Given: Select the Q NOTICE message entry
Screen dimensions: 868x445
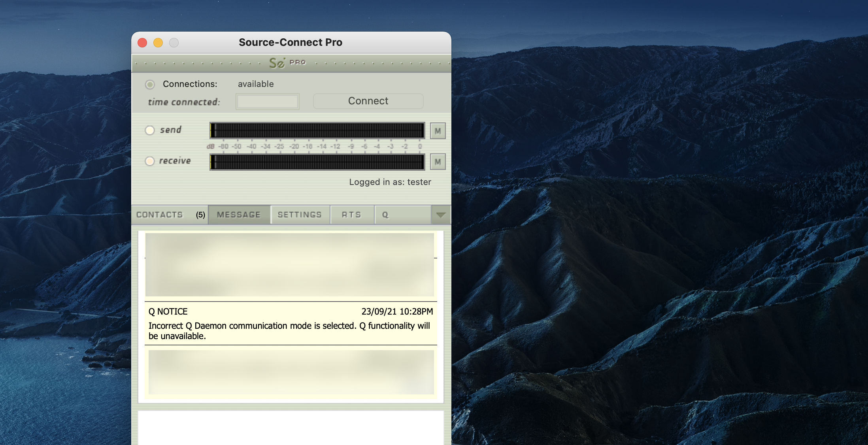Looking at the screenshot, I should pyautogui.click(x=291, y=323).
